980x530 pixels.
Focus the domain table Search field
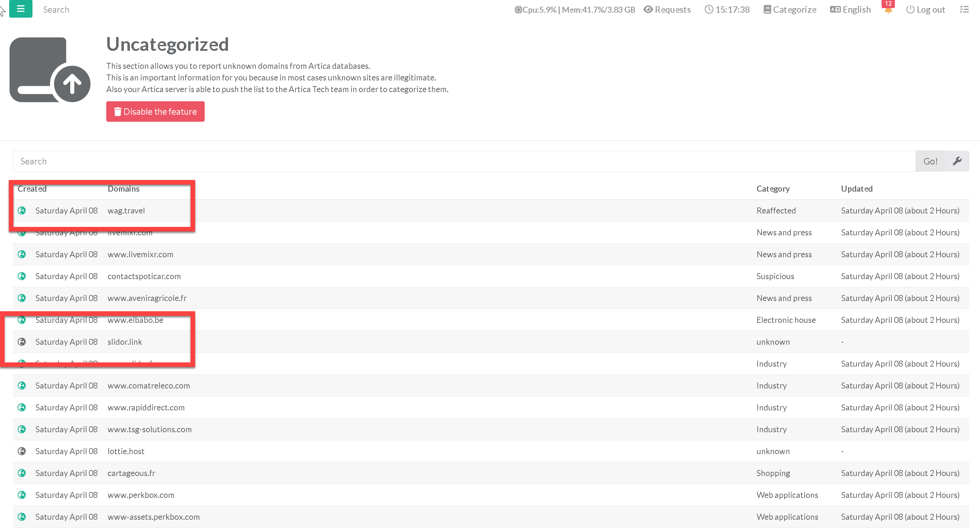pyautogui.click(x=464, y=161)
